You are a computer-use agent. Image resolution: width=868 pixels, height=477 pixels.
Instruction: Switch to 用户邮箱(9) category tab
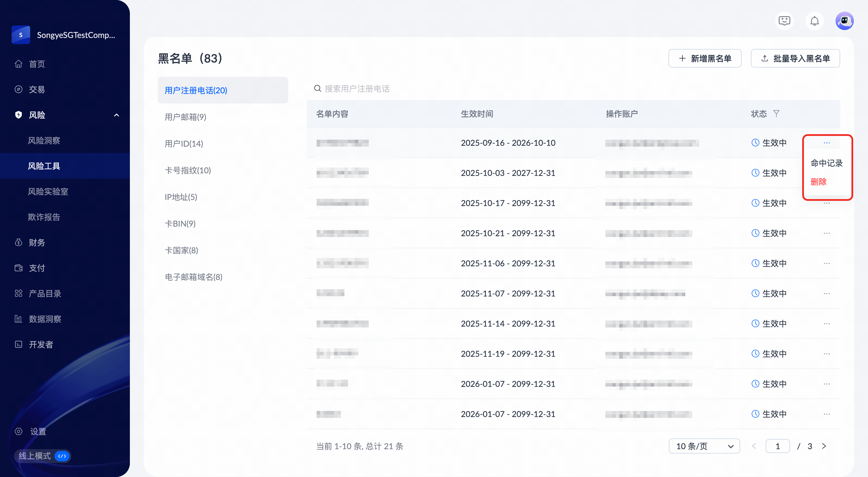pos(185,117)
